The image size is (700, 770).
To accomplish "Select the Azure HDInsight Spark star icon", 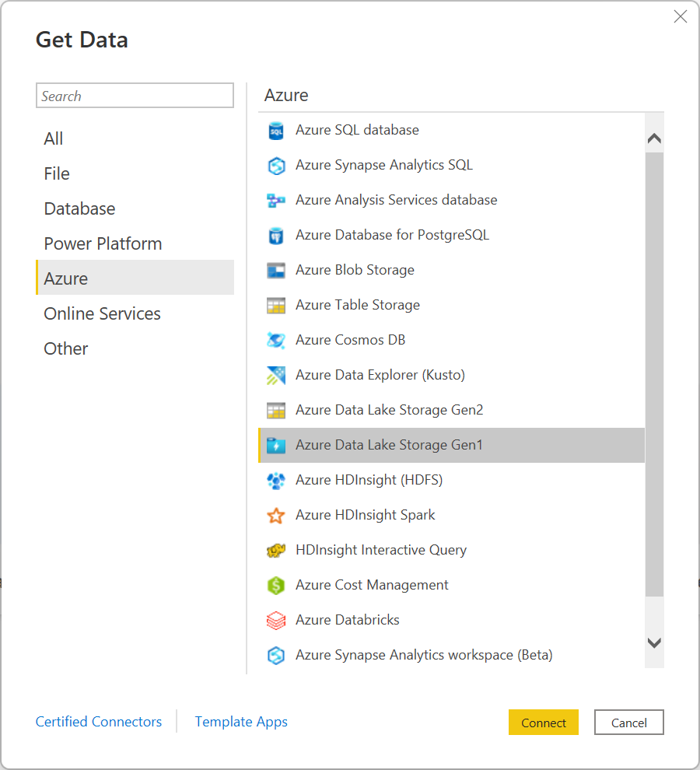I will click(x=276, y=516).
